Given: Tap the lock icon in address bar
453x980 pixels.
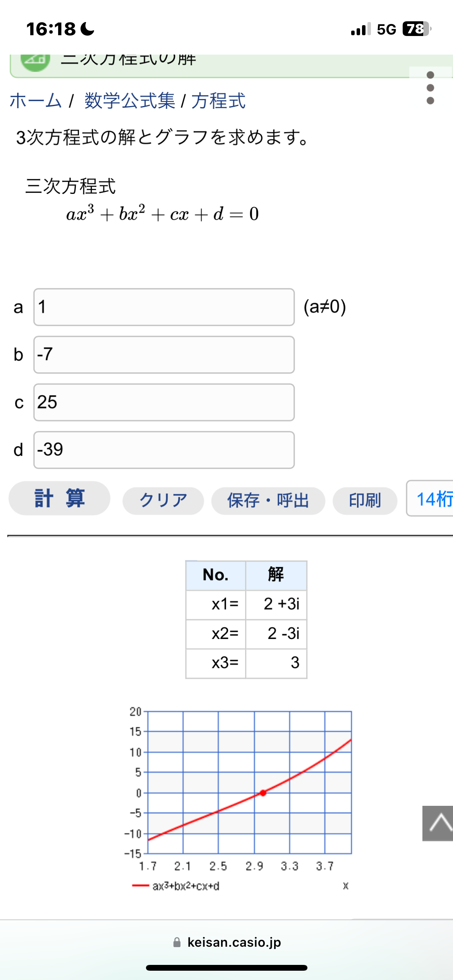Looking at the screenshot, I should click(x=177, y=942).
